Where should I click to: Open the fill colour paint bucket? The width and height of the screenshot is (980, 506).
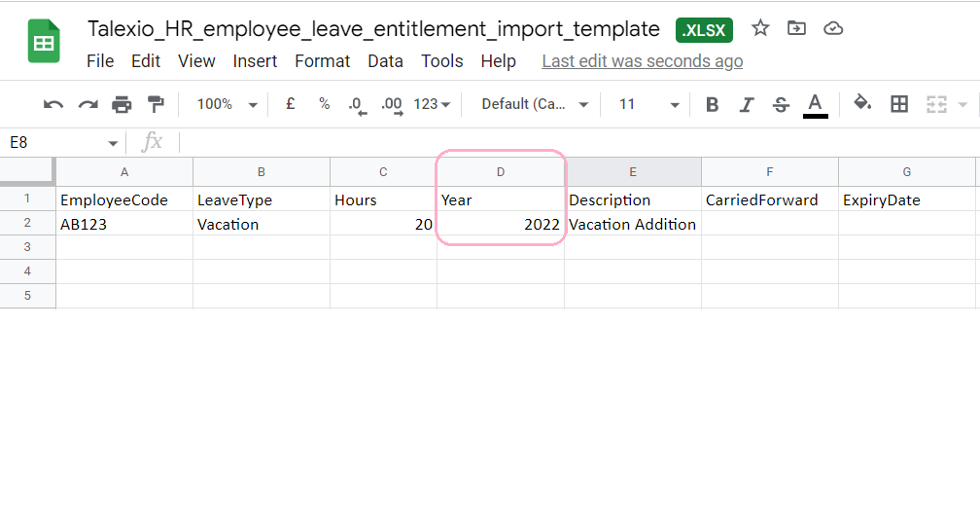pyautogui.click(x=862, y=102)
